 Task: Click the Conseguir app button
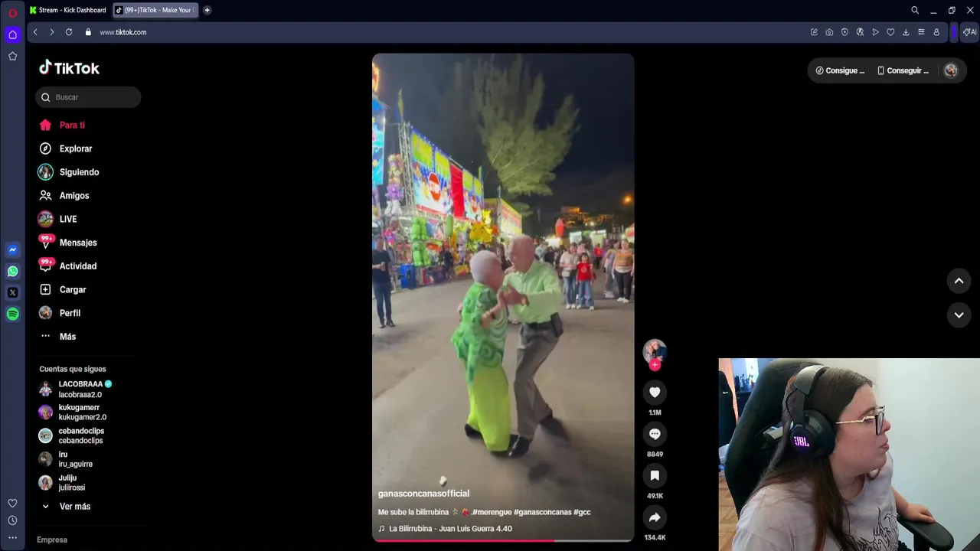pyautogui.click(x=903, y=70)
